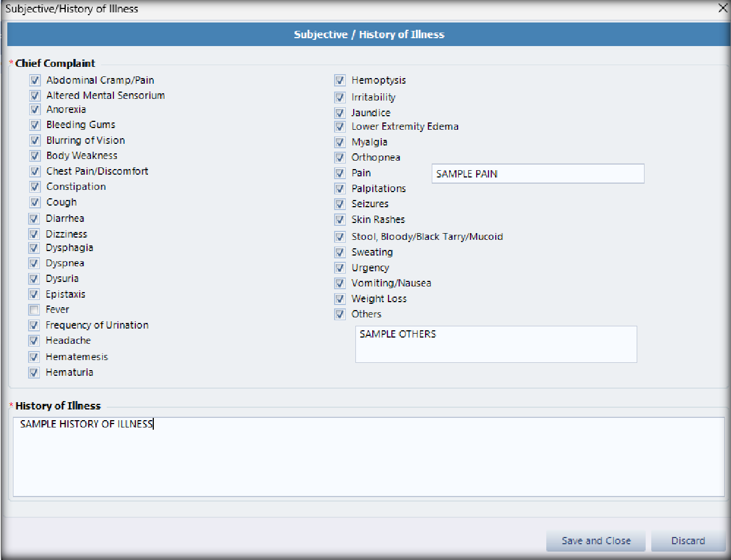Uncheck Abdominal Cramp/Pain checkbox
The width and height of the screenshot is (731, 560).
click(x=35, y=80)
